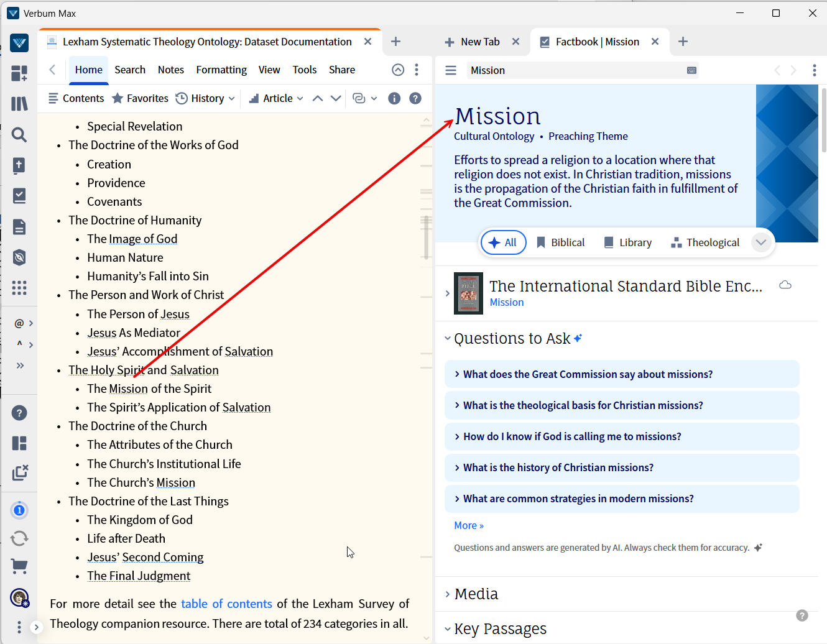Open the checklist icon in the sidebar
The image size is (827, 644).
click(19, 196)
